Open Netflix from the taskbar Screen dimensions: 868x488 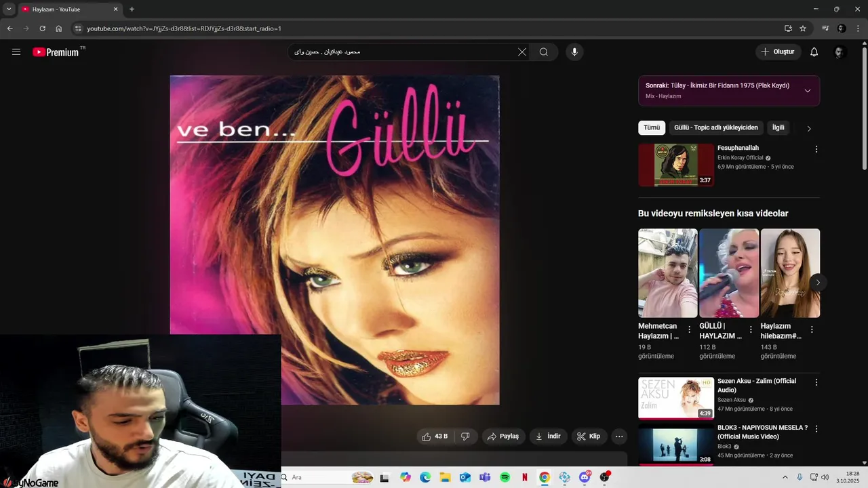pyautogui.click(x=524, y=477)
